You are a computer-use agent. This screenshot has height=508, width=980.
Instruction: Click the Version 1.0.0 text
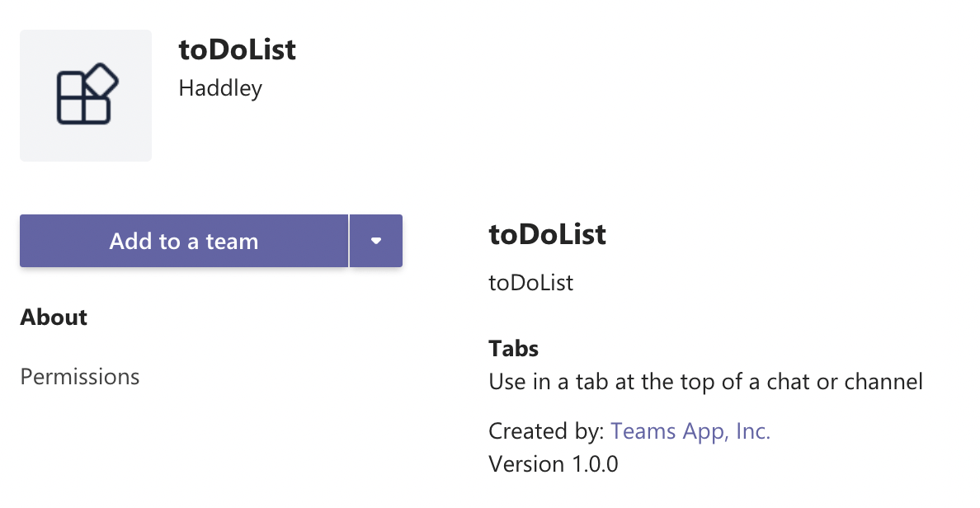(x=553, y=463)
